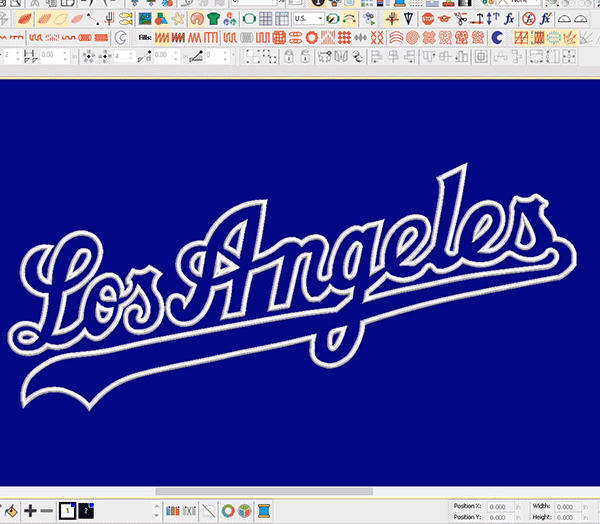Toggle the colored shapes vector icon
This screenshot has height=524, width=600.
161,19
